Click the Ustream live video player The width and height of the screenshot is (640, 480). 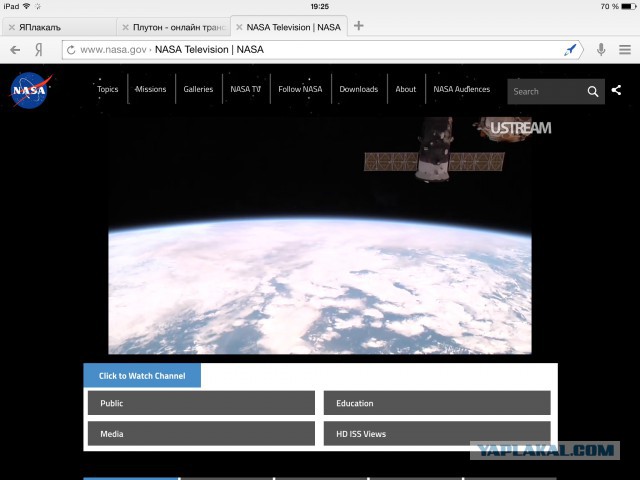(x=320, y=236)
